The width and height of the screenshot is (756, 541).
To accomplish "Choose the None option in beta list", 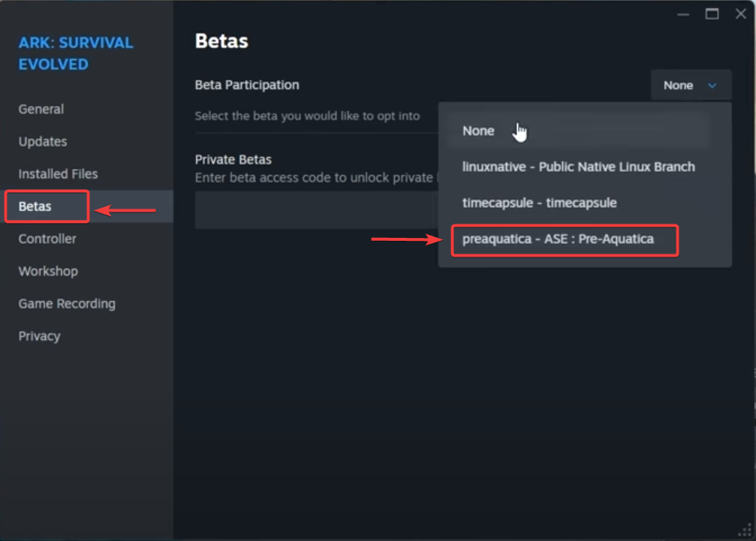I will [x=478, y=131].
